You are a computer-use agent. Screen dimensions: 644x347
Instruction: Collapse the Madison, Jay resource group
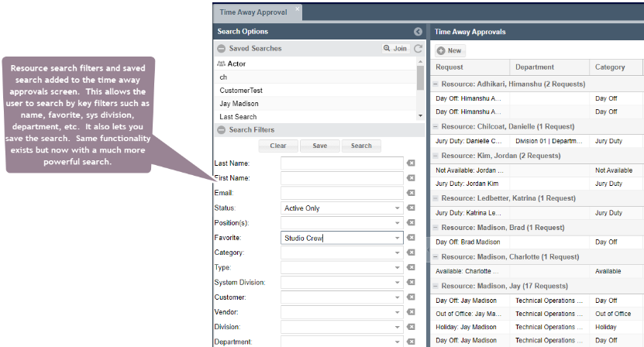(x=436, y=286)
